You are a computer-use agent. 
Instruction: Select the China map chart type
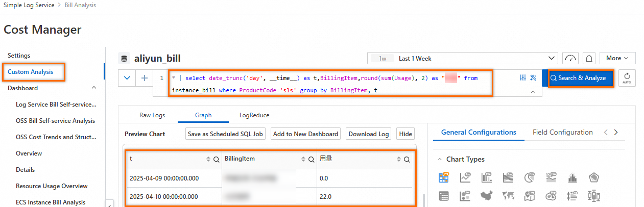486,196
